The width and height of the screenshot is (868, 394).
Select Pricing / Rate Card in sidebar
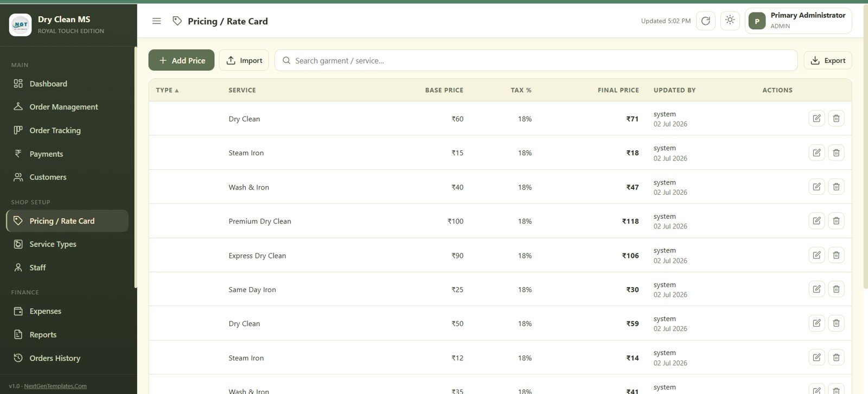[67, 221]
